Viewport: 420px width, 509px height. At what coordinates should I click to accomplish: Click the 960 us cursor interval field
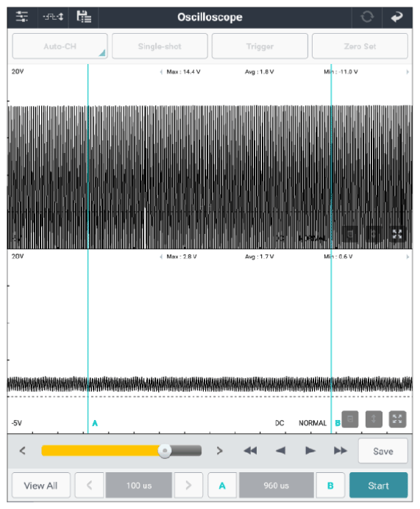coord(277,485)
